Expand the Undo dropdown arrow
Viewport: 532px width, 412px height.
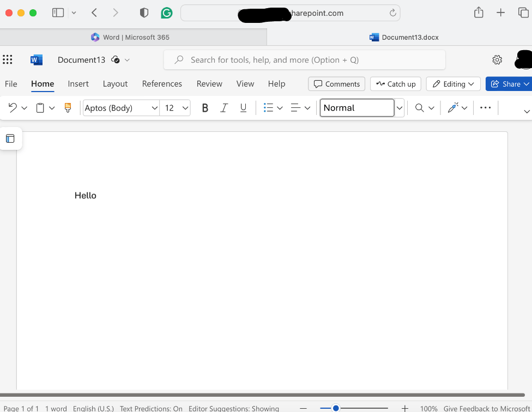pyautogui.click(x=24, y=108)
